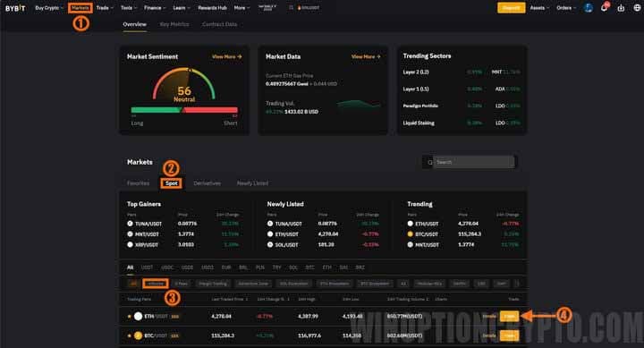Click BTC/USDT icon in Trending
Image resolution: width=644 pixels, height=348 pixels.
pyautogui.click(x=411, y=234)
